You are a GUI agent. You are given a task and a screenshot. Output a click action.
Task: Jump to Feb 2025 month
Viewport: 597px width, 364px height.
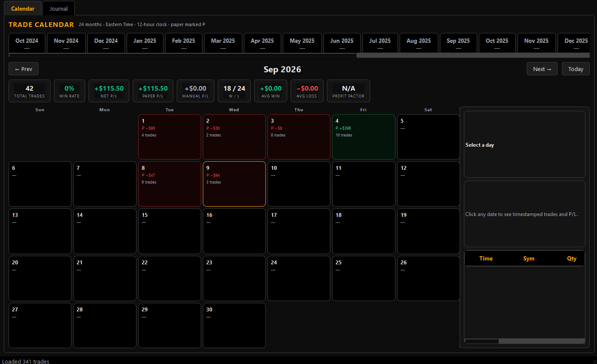[184, 43]
